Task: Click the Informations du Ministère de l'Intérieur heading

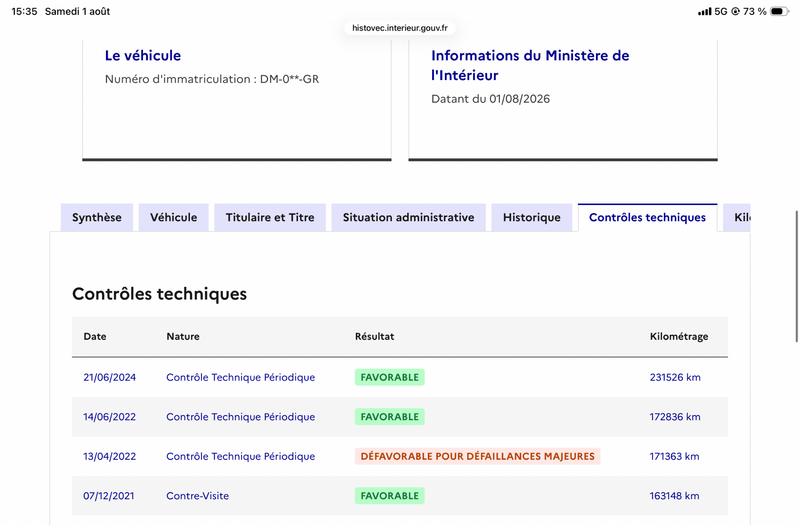Action: tap(530, 65)
